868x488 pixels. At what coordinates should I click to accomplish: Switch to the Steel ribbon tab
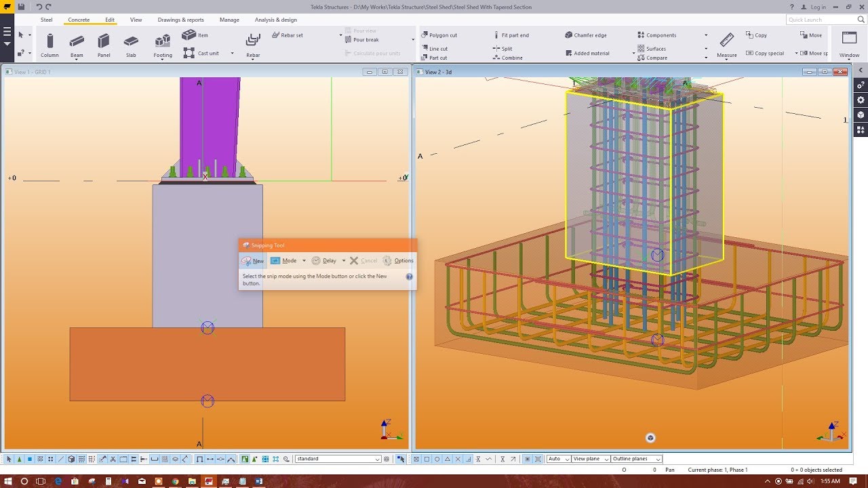[46, 20]
